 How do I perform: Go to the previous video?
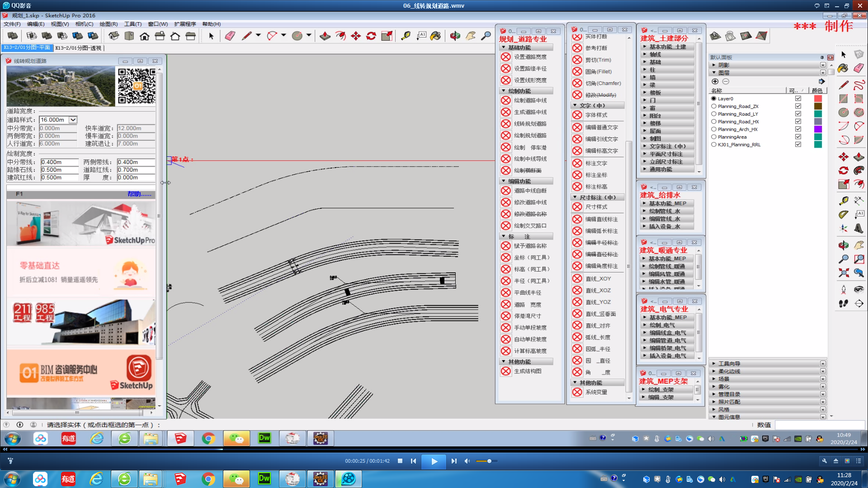tap(413, 461)
